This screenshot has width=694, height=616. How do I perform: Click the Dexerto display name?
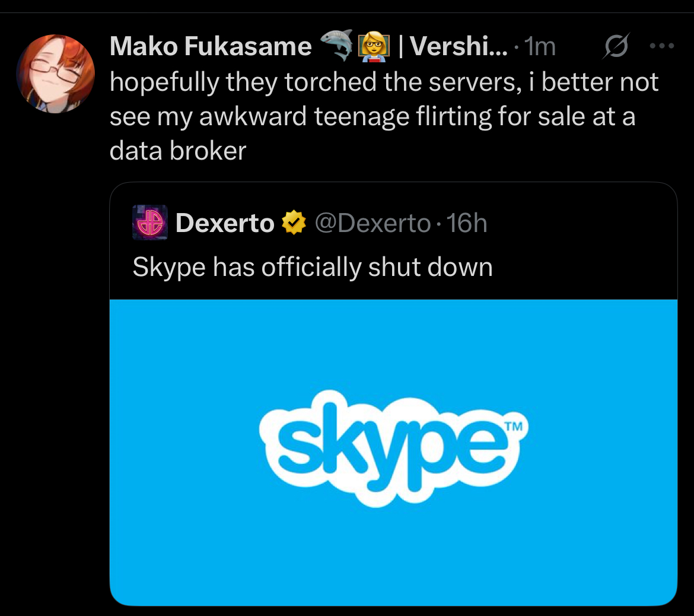[225, 223]
